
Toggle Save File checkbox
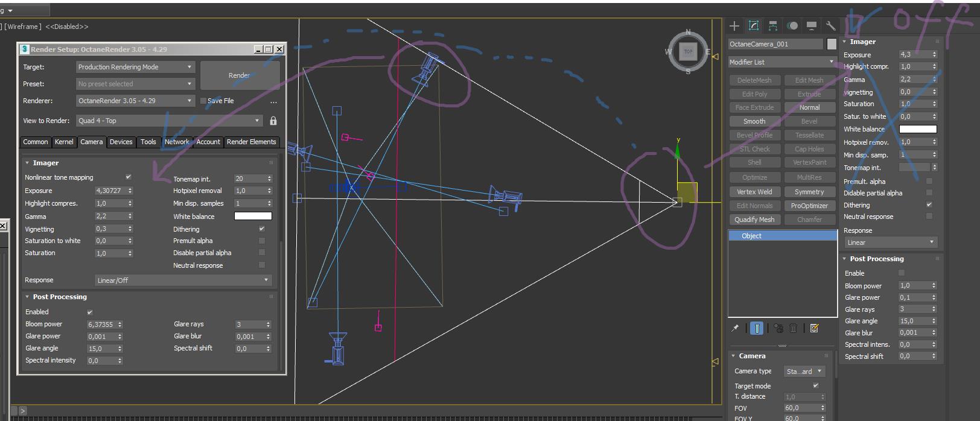coord(203,101)
